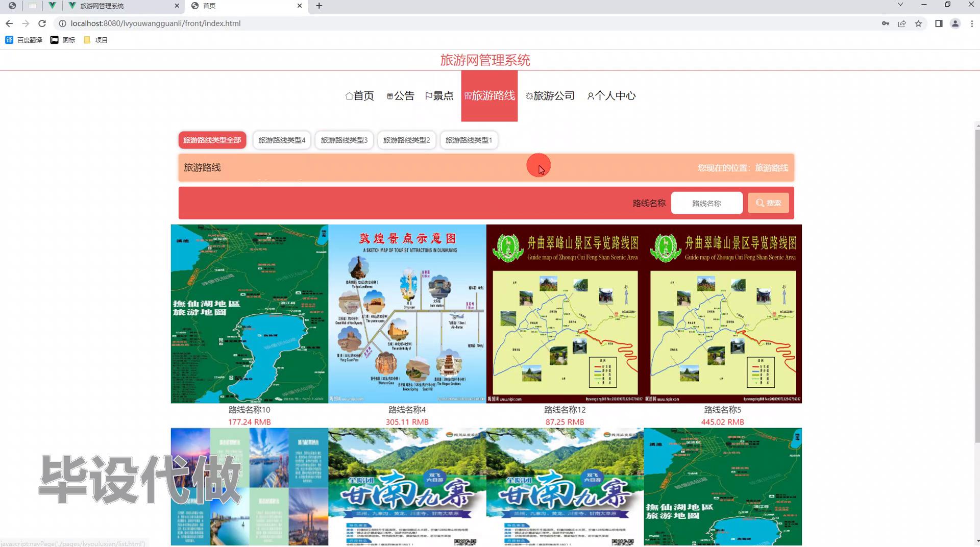Image resolution: width=980 pixels, height=547 pixels.
Task: Filter by 旅游路线类型1
Action: coord(469,140)
